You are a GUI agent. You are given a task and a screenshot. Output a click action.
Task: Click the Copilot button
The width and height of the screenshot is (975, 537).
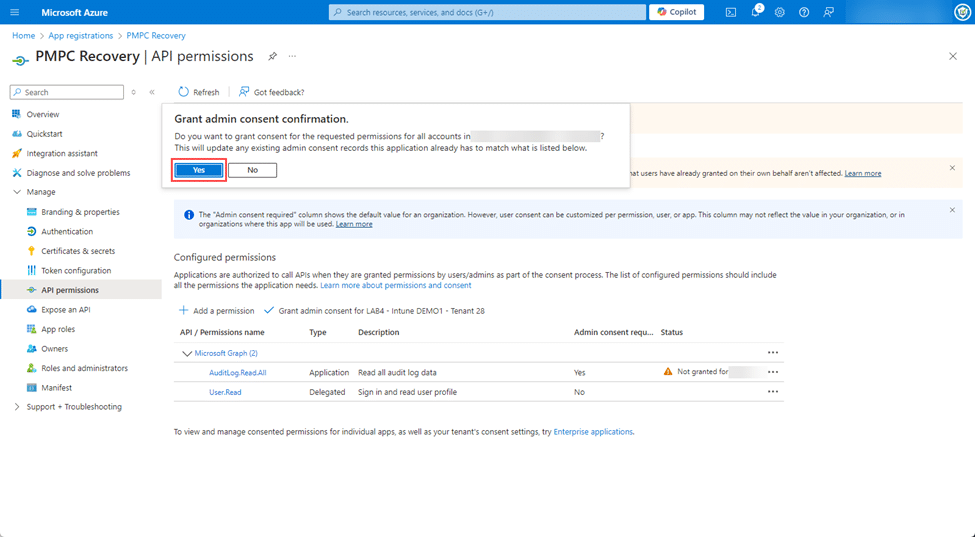click(677, 12)
